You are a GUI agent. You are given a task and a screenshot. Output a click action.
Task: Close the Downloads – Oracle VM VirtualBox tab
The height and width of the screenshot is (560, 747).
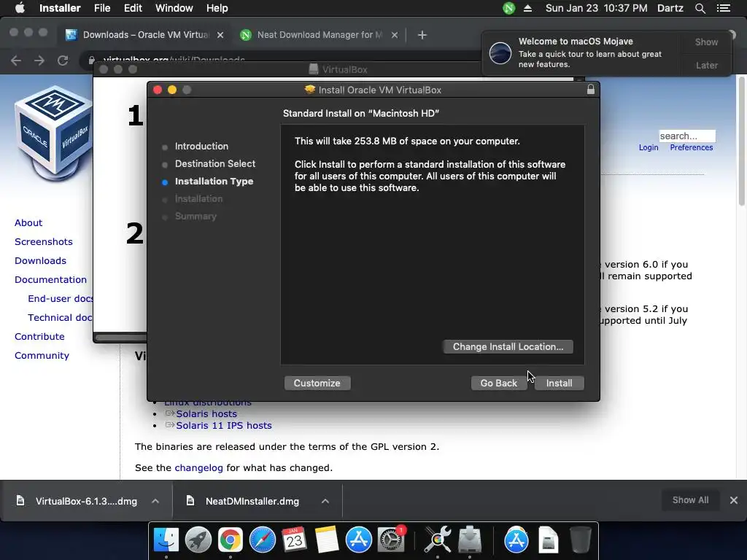(x=220, y=35)
